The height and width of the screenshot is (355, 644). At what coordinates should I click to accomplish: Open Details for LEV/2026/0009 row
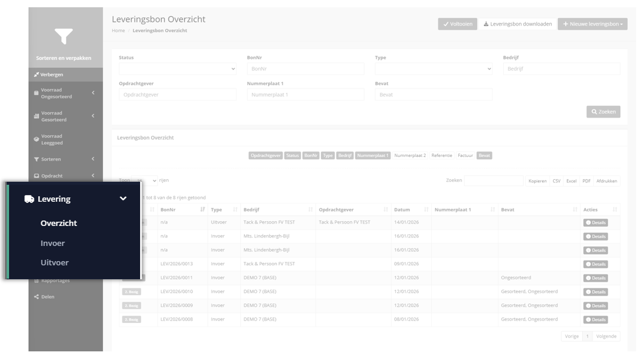tap(595, 306)
